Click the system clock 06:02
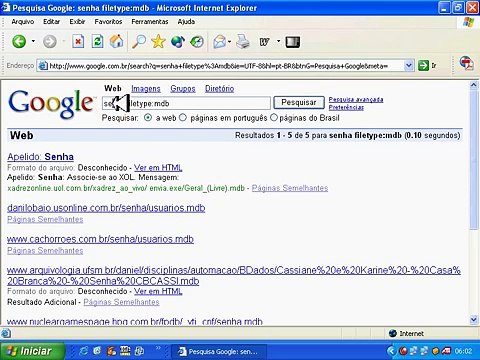This screenshot has width=480, height=360. 464,351
